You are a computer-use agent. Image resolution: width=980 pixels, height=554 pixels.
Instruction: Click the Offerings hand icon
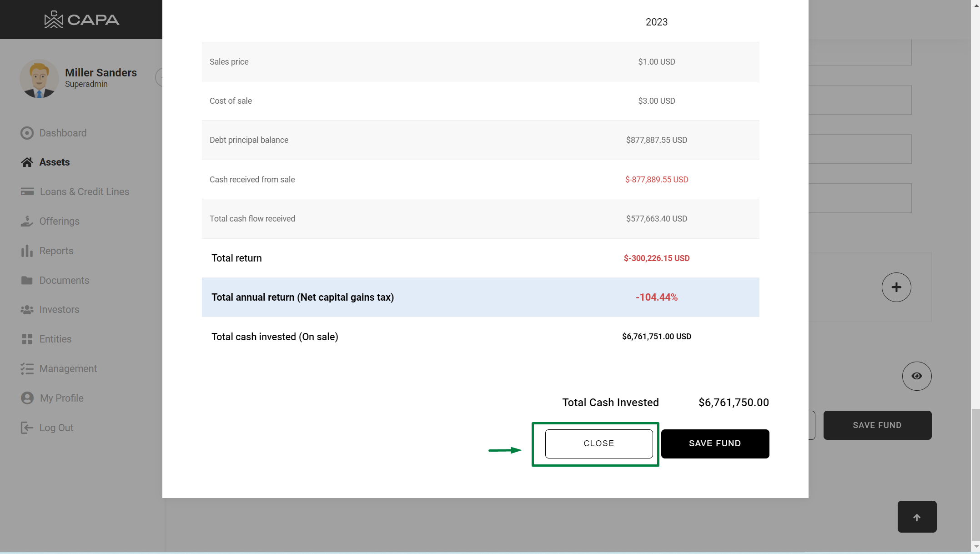coord(27,221)
